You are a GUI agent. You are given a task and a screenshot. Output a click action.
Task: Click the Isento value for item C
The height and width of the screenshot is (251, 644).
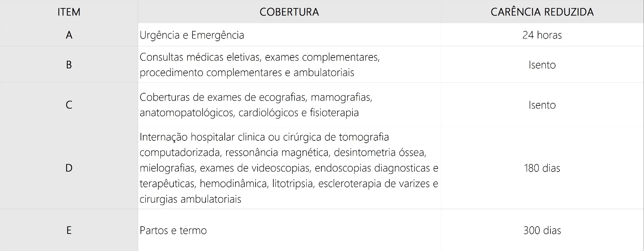tap(542, 105)
